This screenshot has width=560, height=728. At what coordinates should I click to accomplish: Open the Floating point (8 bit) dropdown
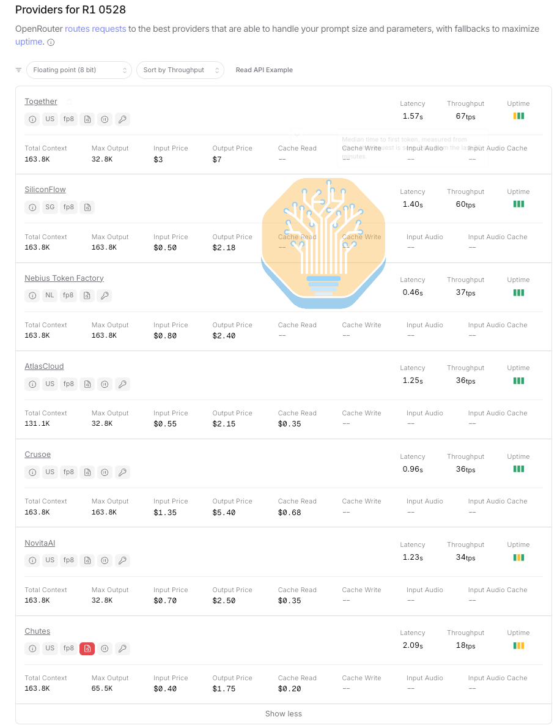click(x=79, y=70)
